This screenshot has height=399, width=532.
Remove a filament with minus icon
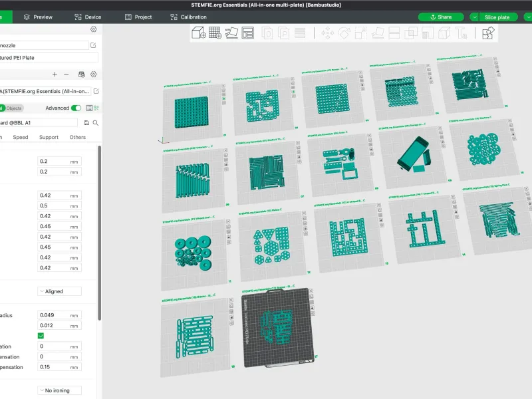click(x=66, y=74)
